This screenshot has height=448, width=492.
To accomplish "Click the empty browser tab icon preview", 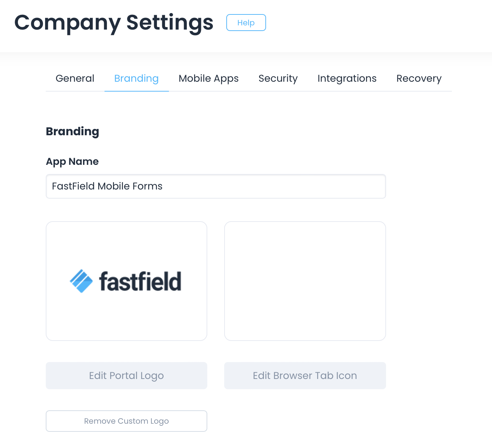I will [x=305, y=281].
